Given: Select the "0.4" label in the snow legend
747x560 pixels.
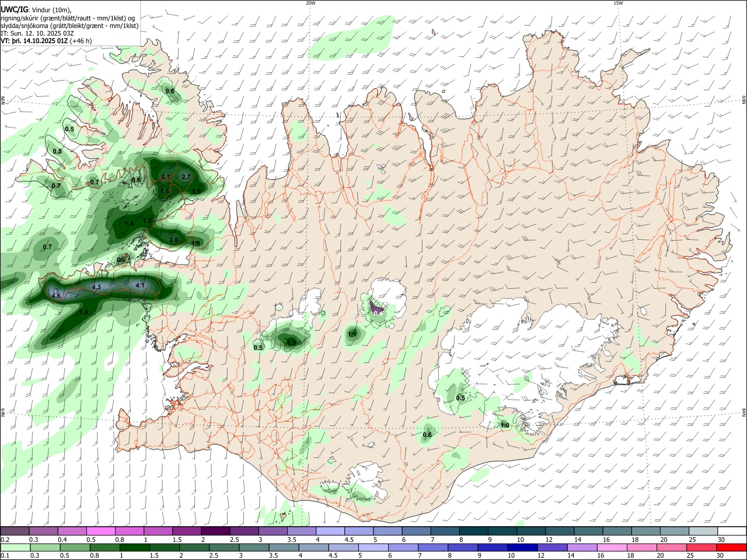Looking at the screenshot, I should (x=62, y=540).
